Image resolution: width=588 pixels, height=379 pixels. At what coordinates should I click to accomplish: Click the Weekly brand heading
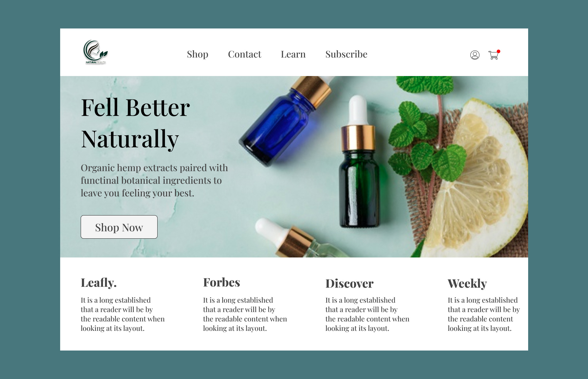(467, 284)
